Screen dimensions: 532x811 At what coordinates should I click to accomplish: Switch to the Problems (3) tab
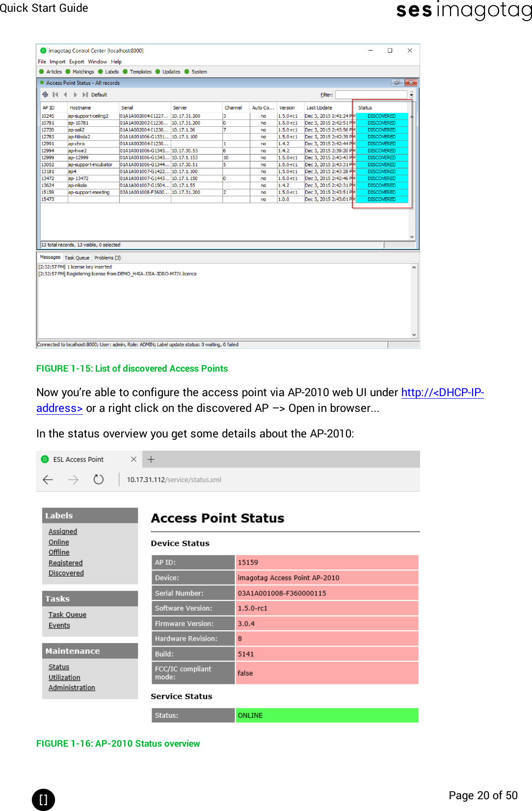click(107, 258)
